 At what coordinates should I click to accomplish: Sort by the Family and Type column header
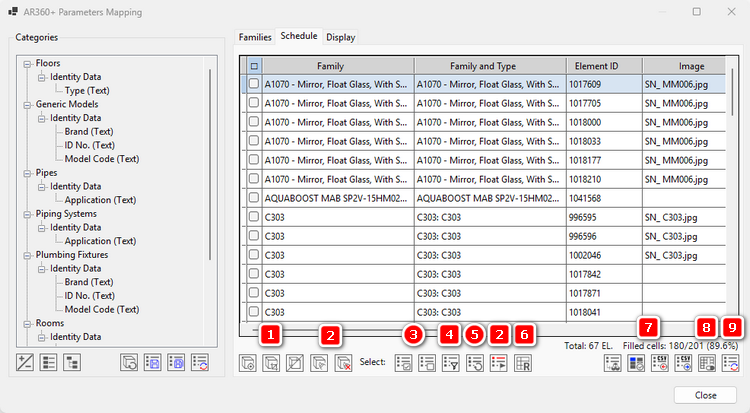(490, 66)
